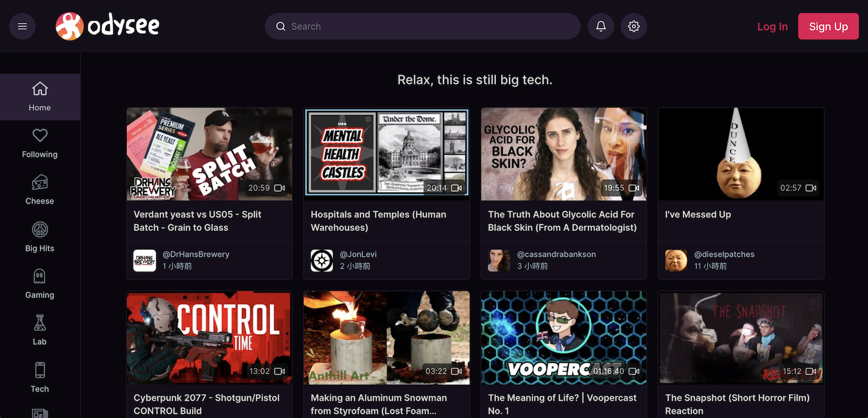Open the @JonLevi channel link
The width and height of the screenshot is (868, 418).
358,254
